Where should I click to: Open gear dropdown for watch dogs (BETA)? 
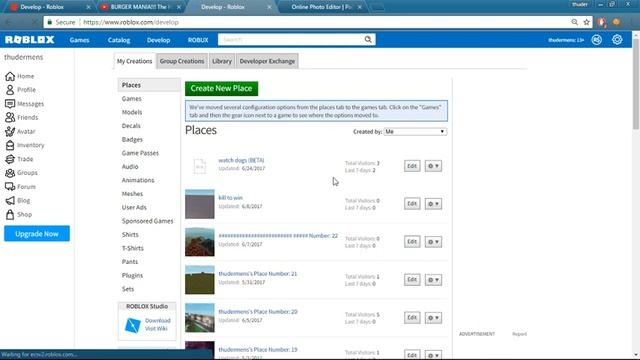(433, 166)
